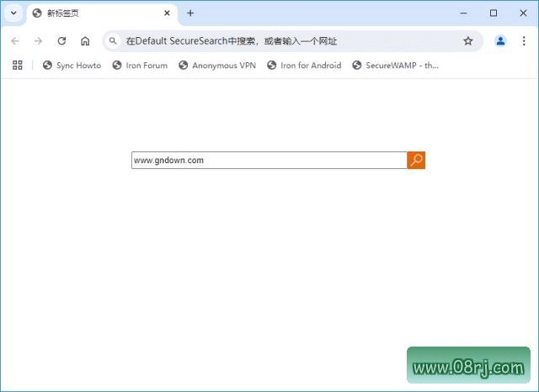The width and height of the screenshot is (539, 392).
Task: Open the apps grid shortcut
Action: pyautogui.click(x=18, y=66)
